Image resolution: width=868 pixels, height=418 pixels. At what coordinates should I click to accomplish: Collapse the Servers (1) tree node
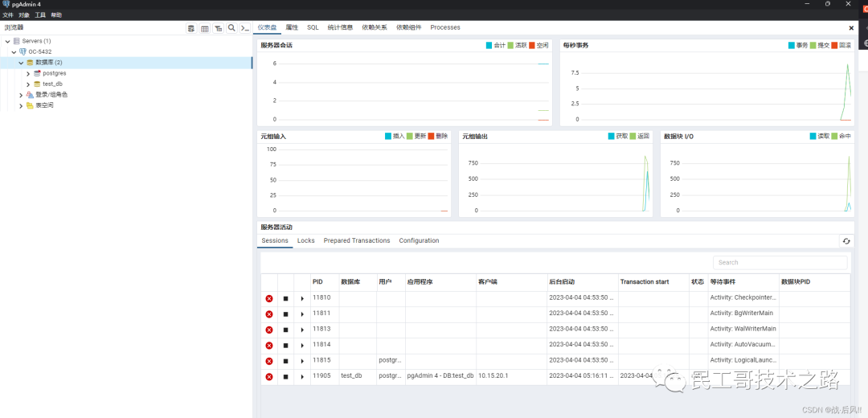point(8,41)
